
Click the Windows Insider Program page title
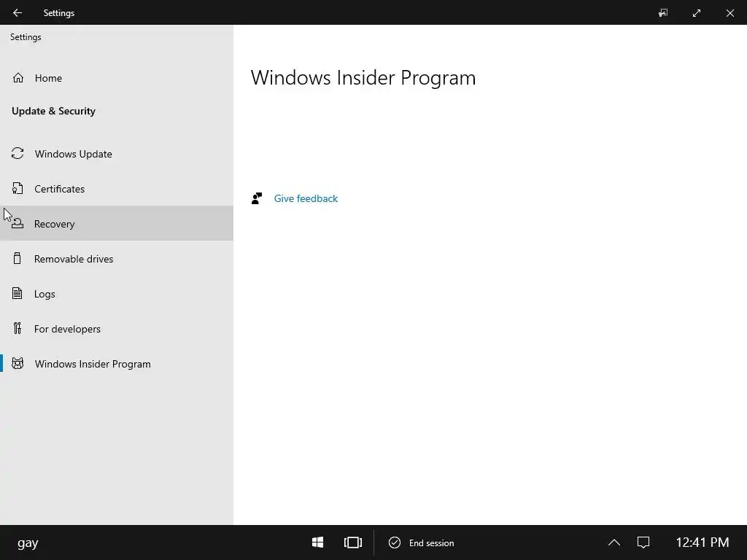tap(363, 77)
